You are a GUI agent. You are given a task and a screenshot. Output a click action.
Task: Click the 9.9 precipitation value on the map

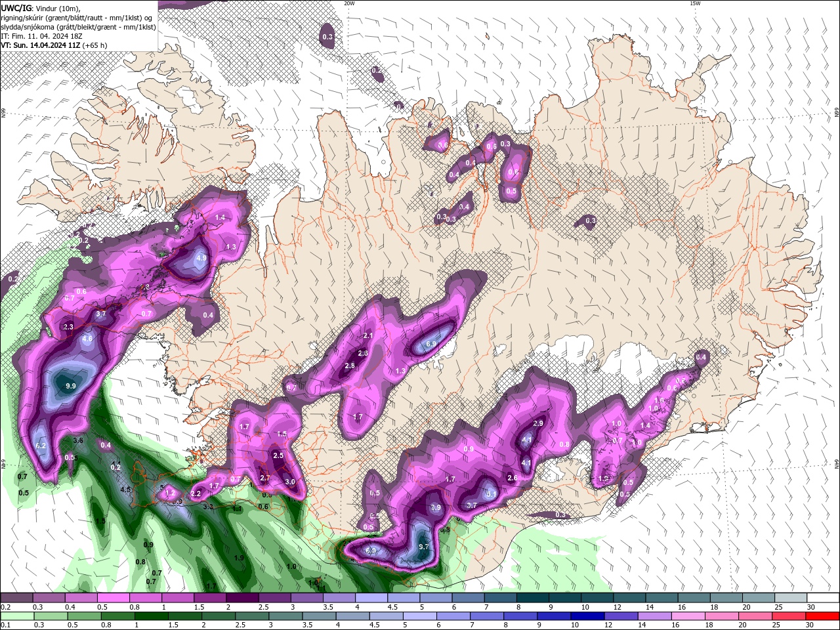click(x=71, y=387)
